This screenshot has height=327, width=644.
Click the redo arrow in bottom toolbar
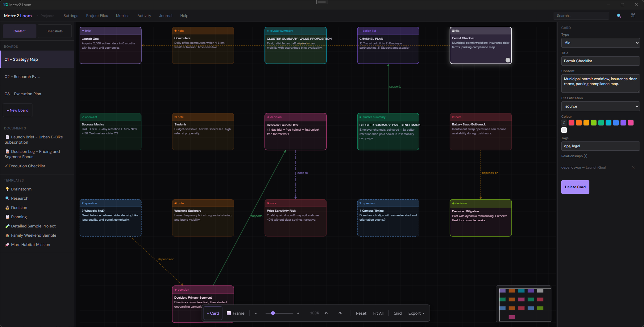coord(340,313)
